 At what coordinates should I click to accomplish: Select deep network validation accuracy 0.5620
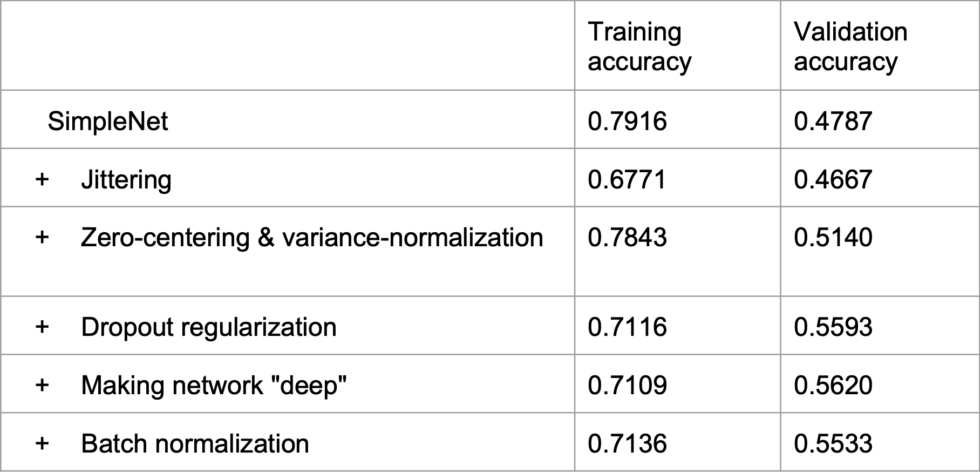pos(833,386)
